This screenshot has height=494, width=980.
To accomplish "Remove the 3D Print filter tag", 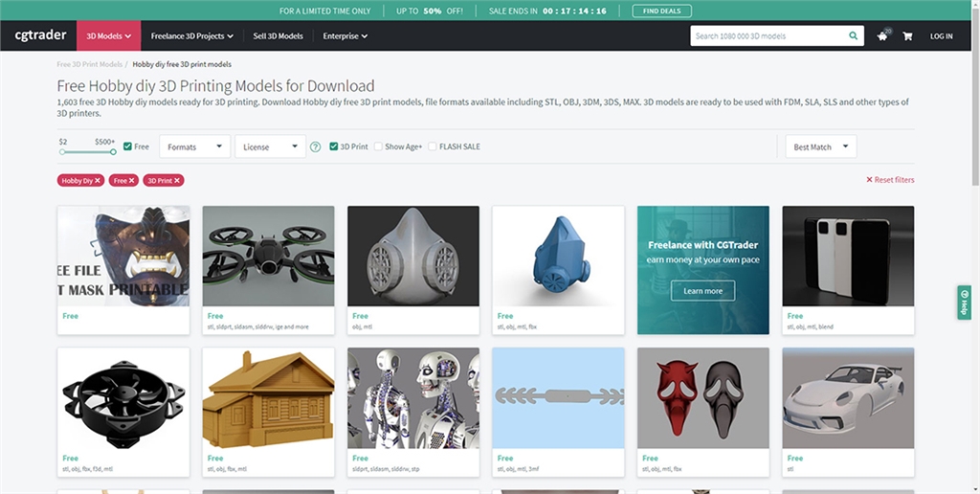I will click(177, 180).
